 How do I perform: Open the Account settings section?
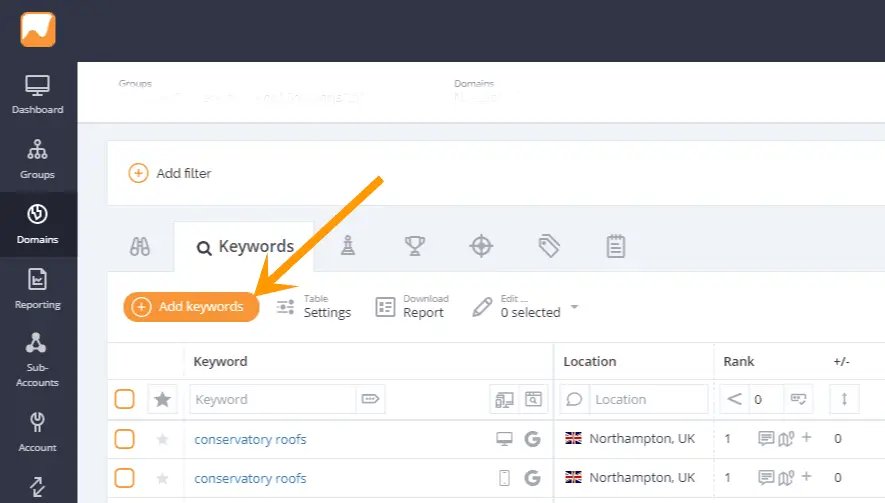pyautogui.click(x=37, y=432)
